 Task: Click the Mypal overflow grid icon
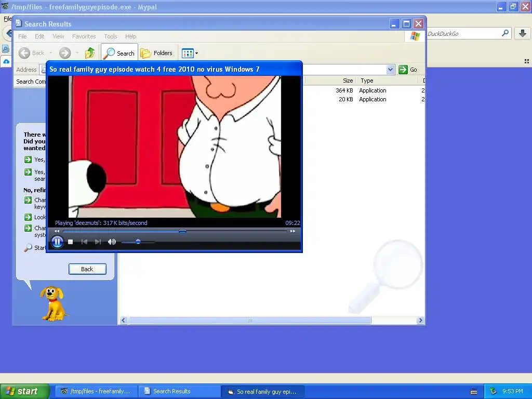pyautogui.click(x=527, y=61)
